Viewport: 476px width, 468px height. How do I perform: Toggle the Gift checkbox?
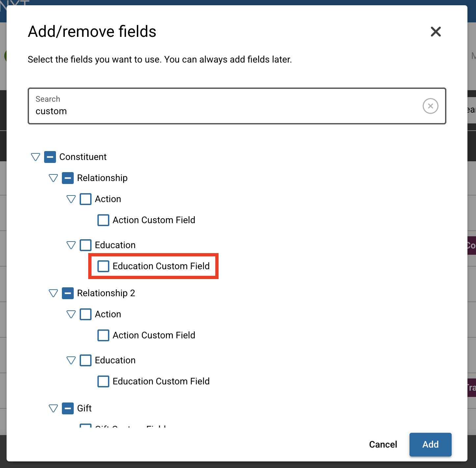click(x=68, y=408)
